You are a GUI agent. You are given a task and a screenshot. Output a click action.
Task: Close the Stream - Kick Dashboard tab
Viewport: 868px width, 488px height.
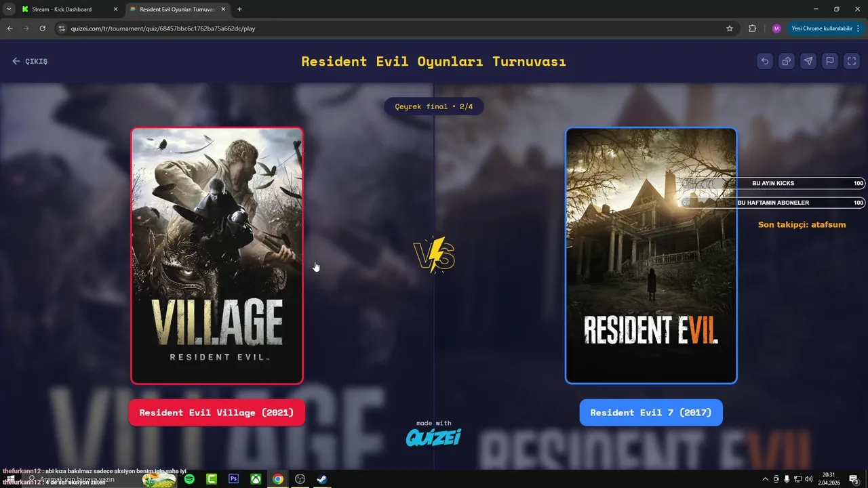115,9
